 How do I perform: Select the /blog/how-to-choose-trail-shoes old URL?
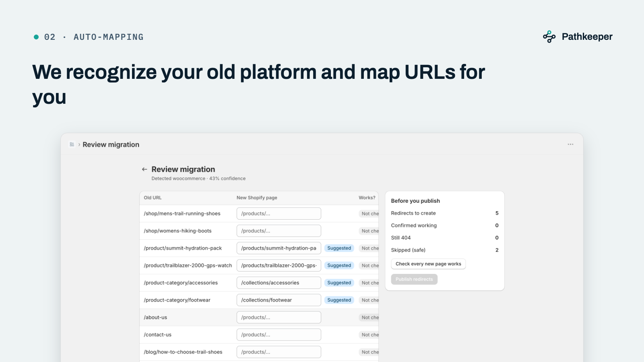pyautogui.click(x=183, y=352)
